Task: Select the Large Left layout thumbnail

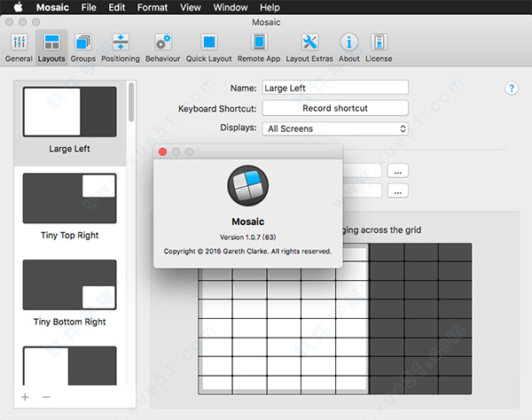Action: (x=70, y=112)
